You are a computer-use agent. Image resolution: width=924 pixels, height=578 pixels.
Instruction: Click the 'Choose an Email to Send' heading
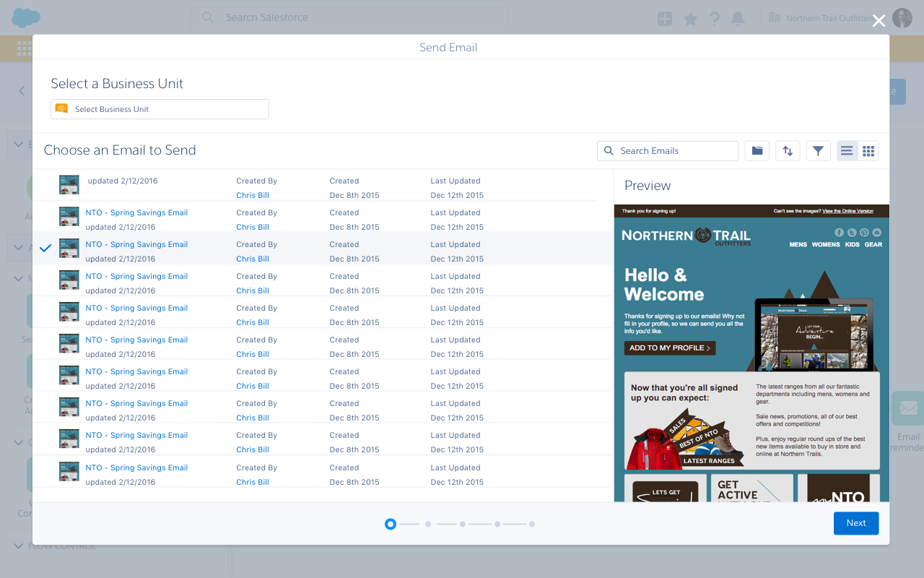(120, 150)
